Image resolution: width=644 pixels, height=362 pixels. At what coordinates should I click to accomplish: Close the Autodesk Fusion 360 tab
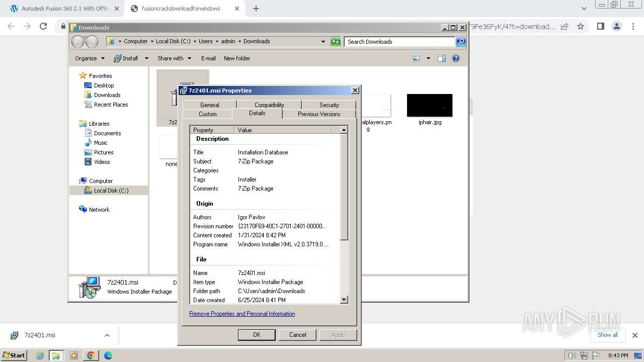pyautogui.click(x=117, y=9)
